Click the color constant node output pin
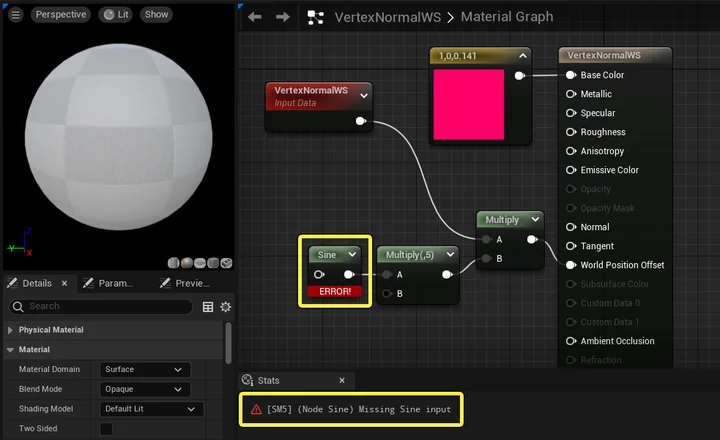Image resolution: width=720 pixels, height=440 pixels. (x=519, y=76)
